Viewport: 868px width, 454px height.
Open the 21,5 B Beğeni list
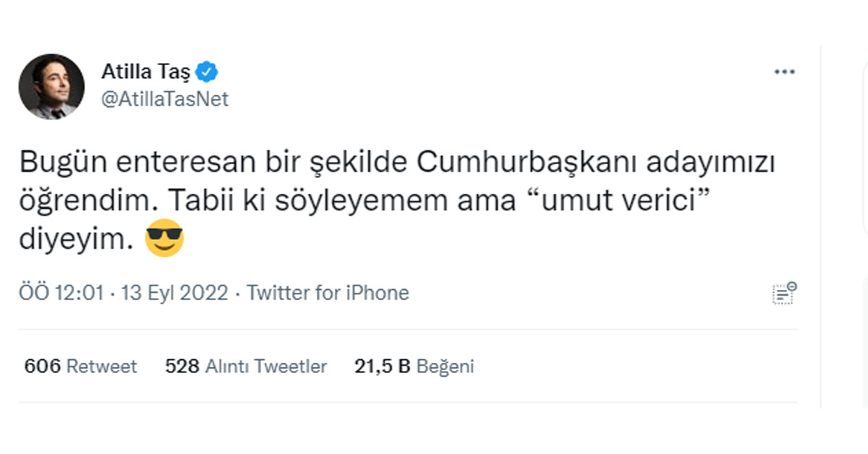coord(414,367)
